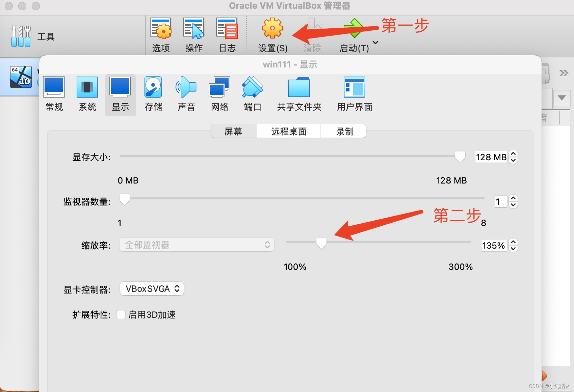Click the monitor count value field
Viewport: 574px width, 392px height.
[x=501, y=202]
